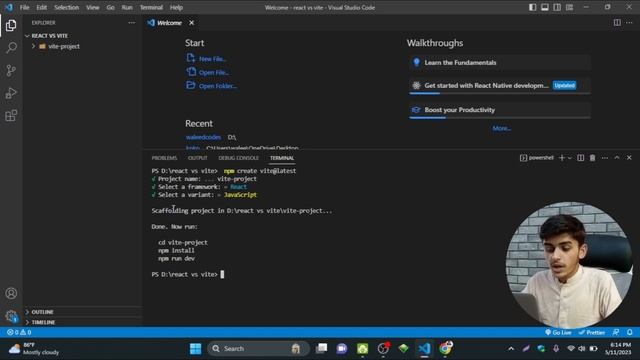Close the terminal panel
The height and width of the screenshot is (360, 640).
coord(629,158)
